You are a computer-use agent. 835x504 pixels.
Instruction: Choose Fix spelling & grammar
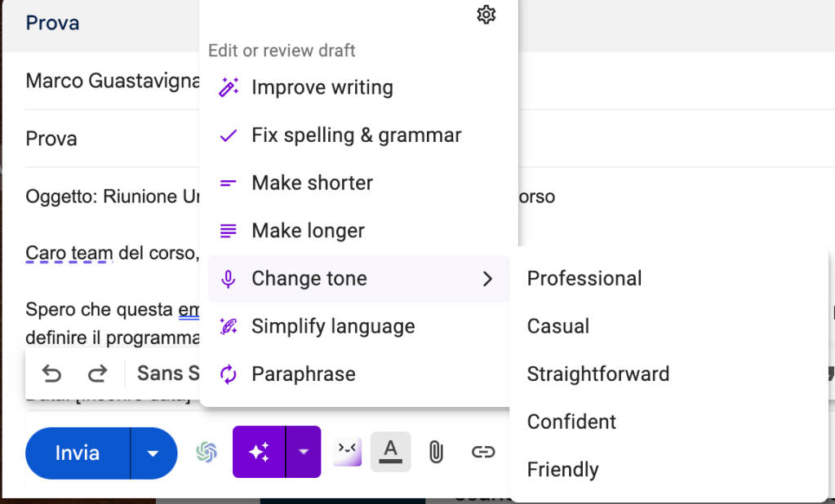point(356,135)
